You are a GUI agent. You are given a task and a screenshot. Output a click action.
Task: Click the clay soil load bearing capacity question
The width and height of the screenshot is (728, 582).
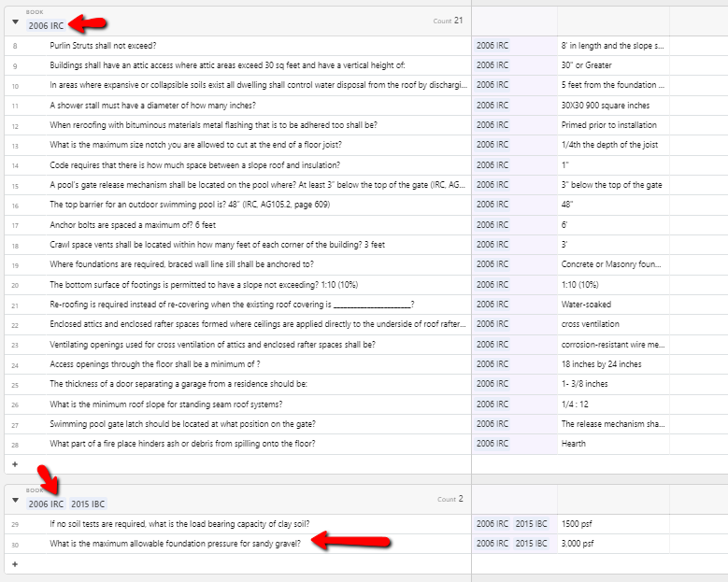179,524
